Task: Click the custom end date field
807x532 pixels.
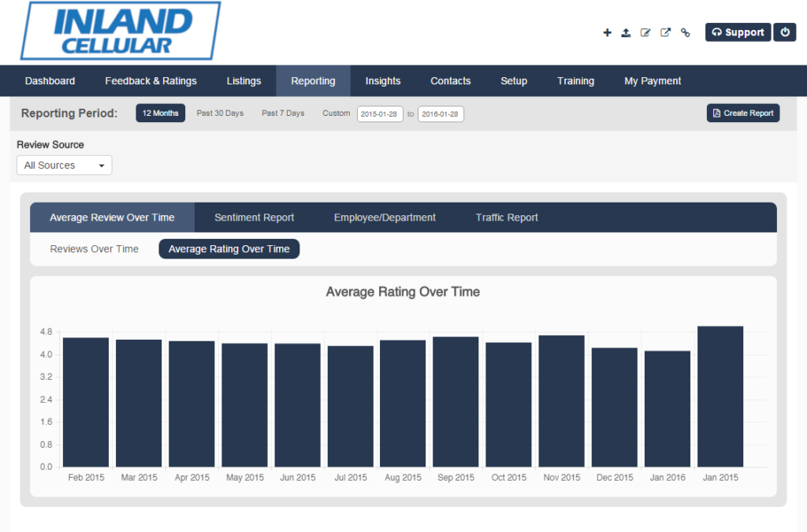Action: [x=441, y=114]
